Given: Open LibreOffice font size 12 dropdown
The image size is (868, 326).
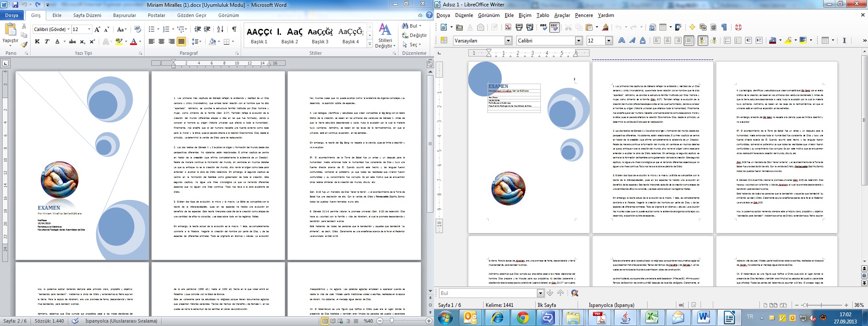Looking at the screenshot, I should (x=609, y=41).
